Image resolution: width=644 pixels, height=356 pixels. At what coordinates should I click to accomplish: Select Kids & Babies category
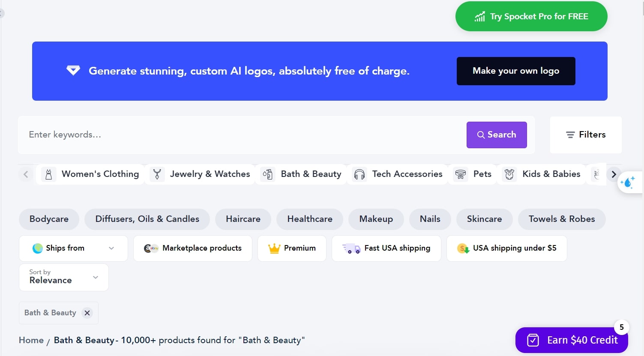click(542, 174)
